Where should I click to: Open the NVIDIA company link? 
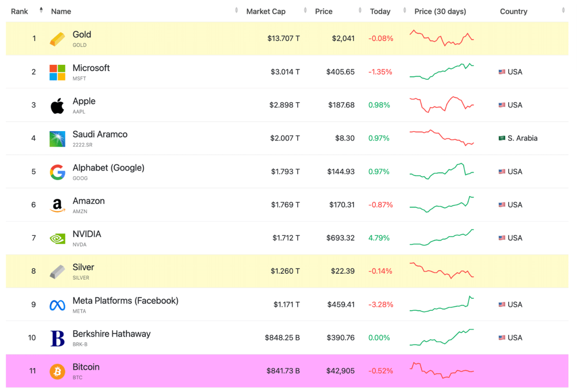(87, 234)
